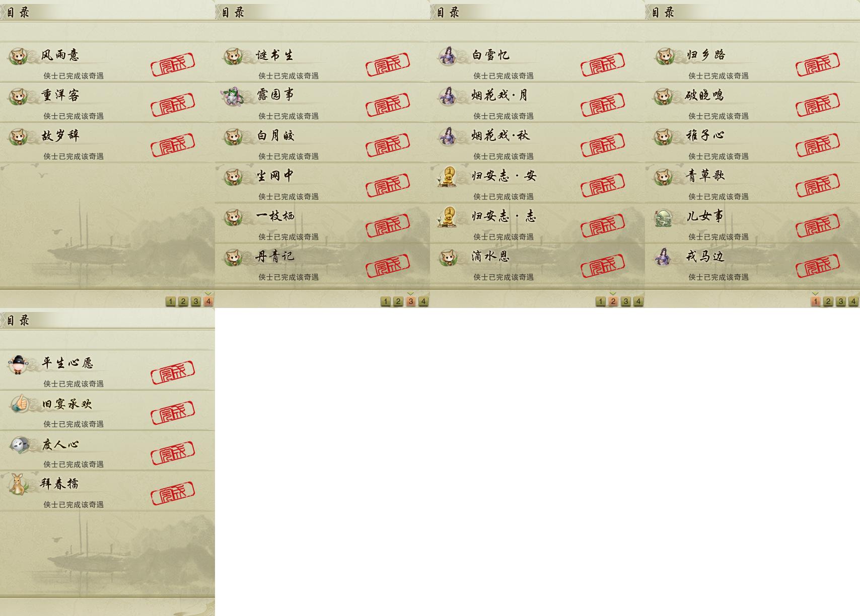
Task: Open the 烟花戏·秋 adventure entry
Action: [x=537, y=142]
